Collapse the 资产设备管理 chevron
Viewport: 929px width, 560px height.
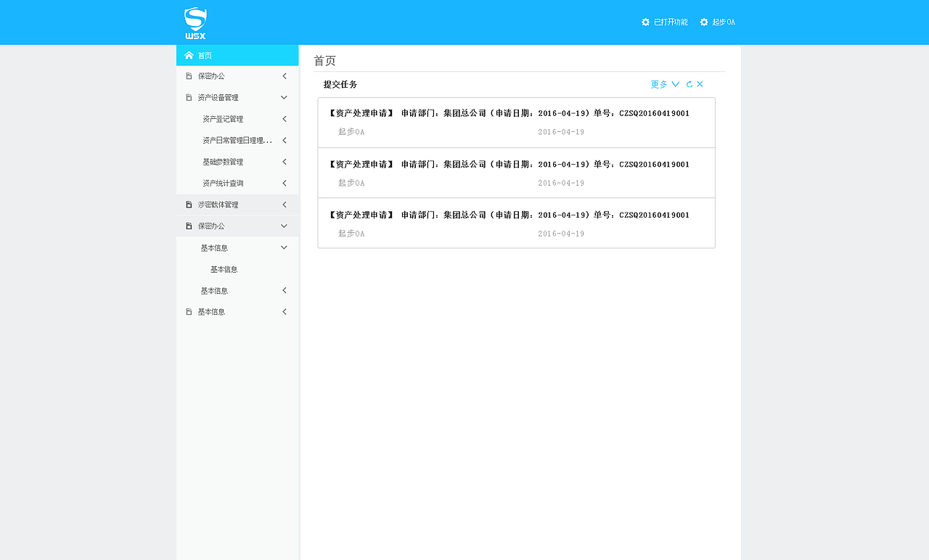(285, 97)
